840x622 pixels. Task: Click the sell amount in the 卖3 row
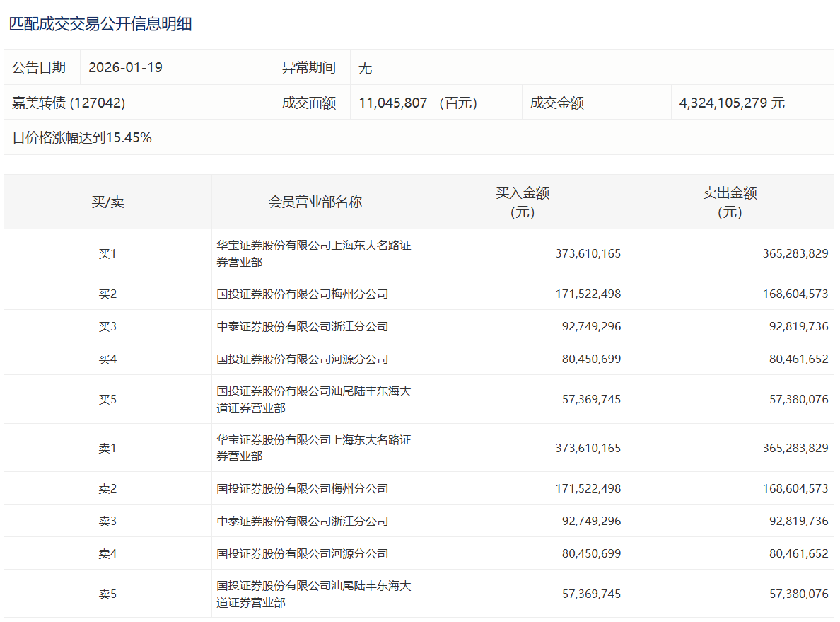(798, 521)
